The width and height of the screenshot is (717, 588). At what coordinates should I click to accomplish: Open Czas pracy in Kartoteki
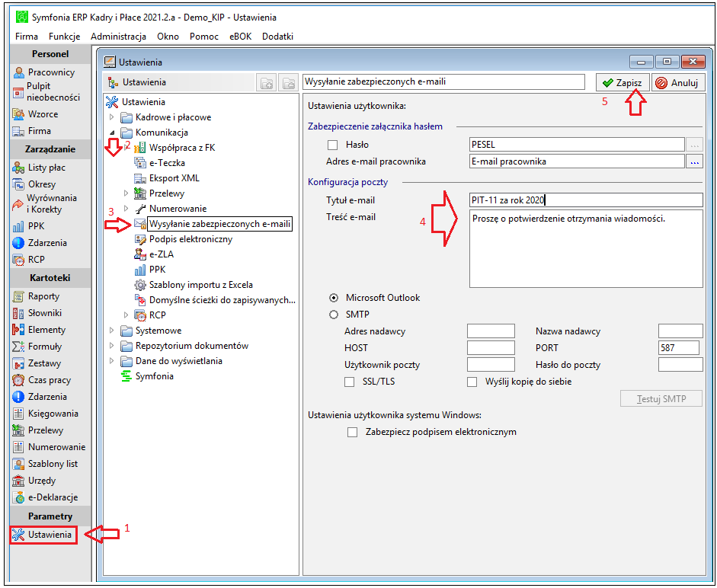tap(42, 380)
